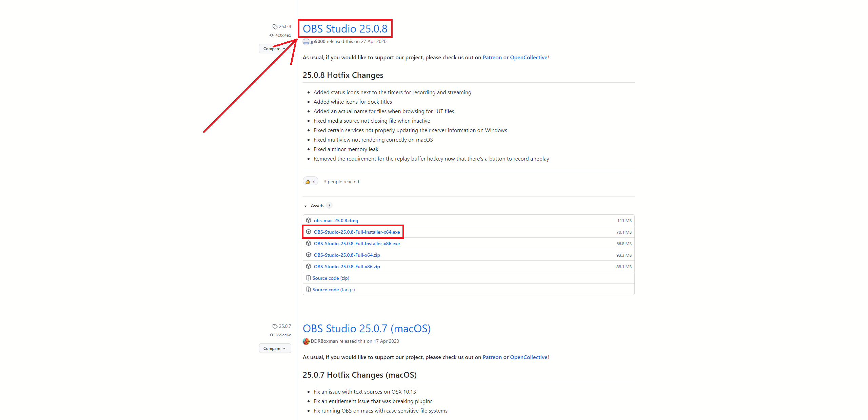Click package icon beside obs-mac-25.0.8.dmg
Image resolution: width=868 pixels, height=420 pixels.
[x=309, y=220]
